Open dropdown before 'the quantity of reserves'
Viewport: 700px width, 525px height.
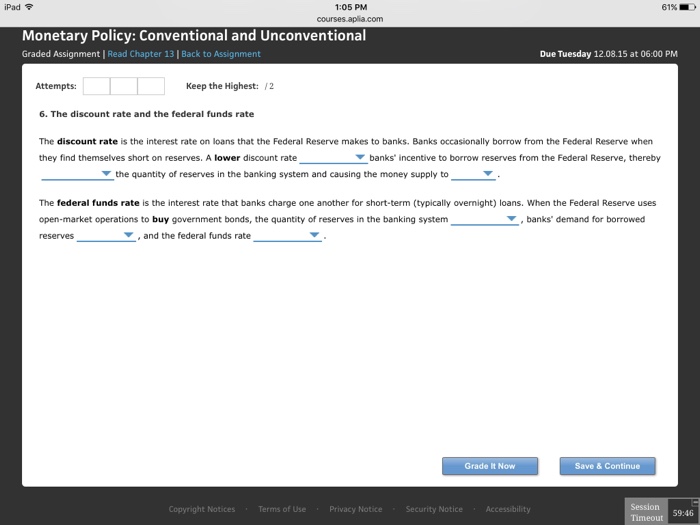pyautogui.click(x=77, y=175)
